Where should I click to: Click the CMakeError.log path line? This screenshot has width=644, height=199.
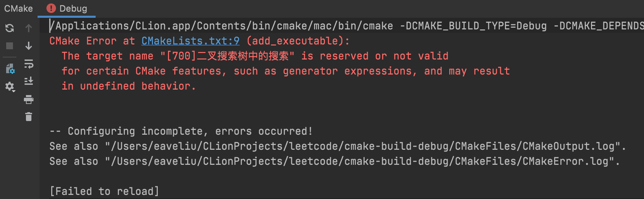(335, 161)
